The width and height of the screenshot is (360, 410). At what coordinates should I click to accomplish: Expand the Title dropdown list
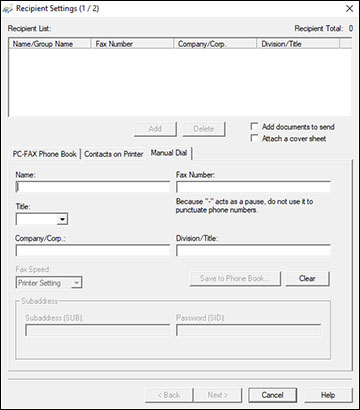coord(62,219)
